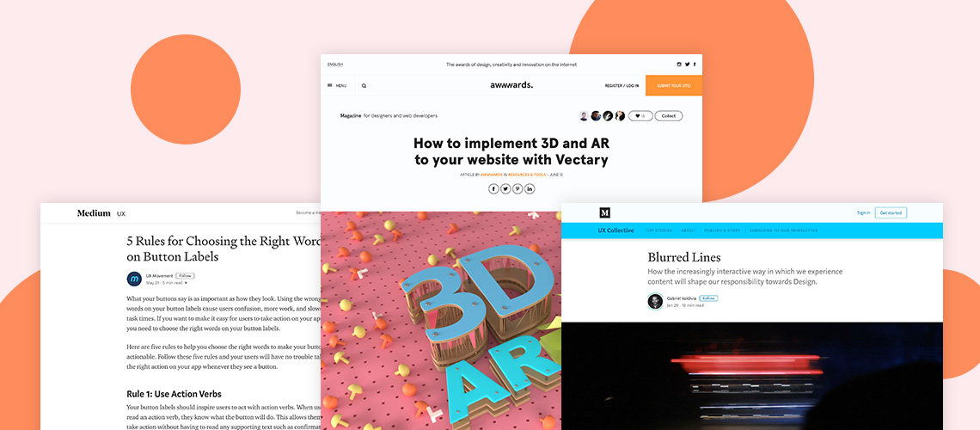Open the Publish a Story tab
980x430 pixels.
pyautogui.click(x=722, y=230)
